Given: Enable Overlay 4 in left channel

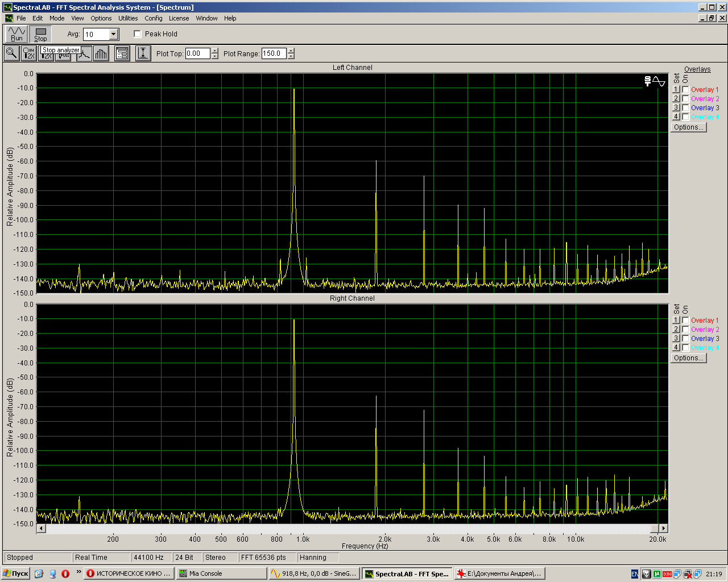Looking at the screenshot, I should [x=686, y=117].
